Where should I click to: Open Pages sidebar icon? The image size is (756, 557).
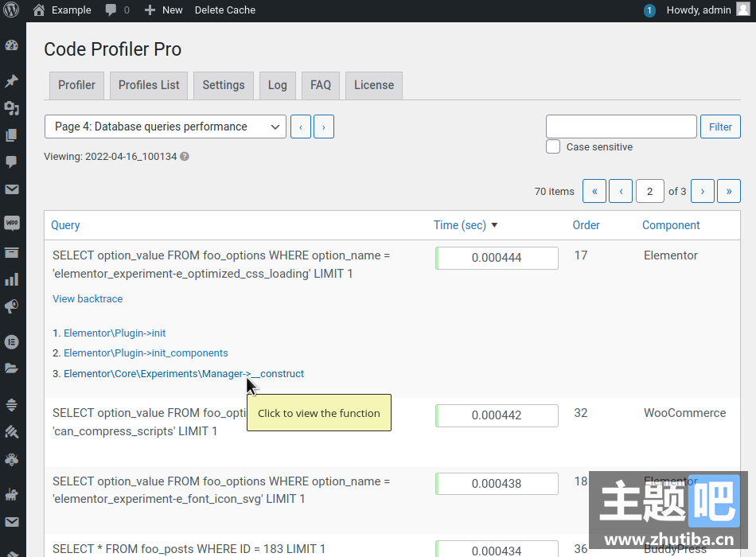(x=12, y=135)
